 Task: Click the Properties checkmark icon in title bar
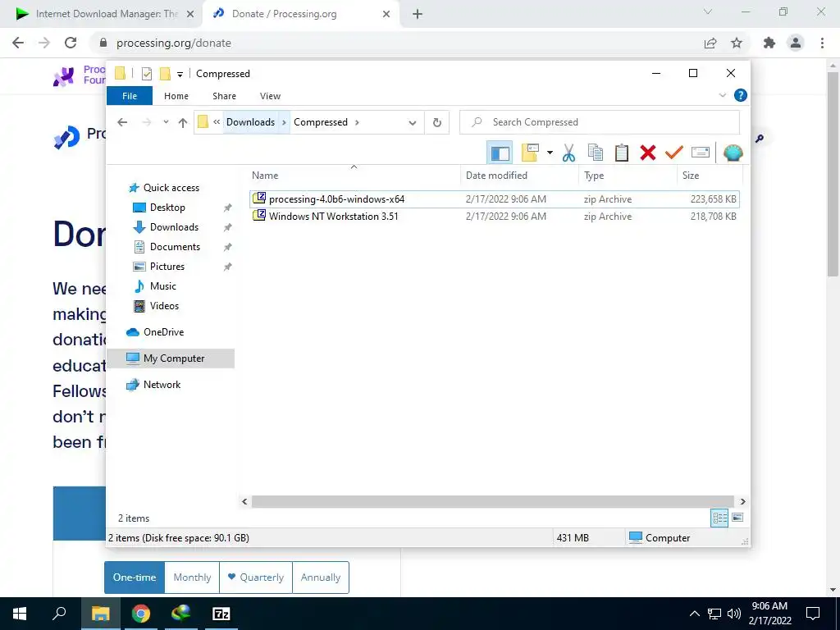[146, 74]
